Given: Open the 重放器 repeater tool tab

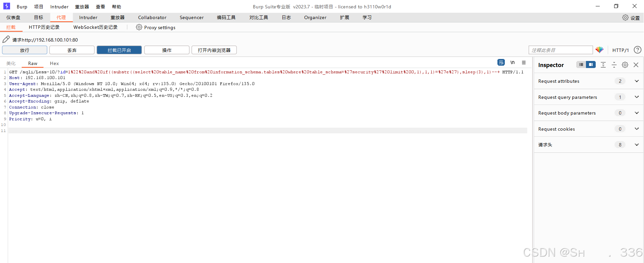Looking at the screenshot, I should tap(117, 17).
